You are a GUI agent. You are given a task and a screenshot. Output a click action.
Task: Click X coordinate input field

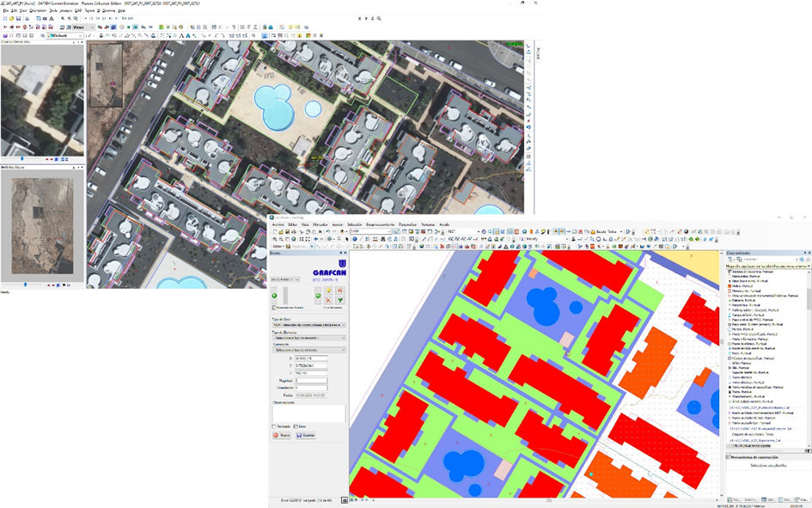(x=311, y=358)
